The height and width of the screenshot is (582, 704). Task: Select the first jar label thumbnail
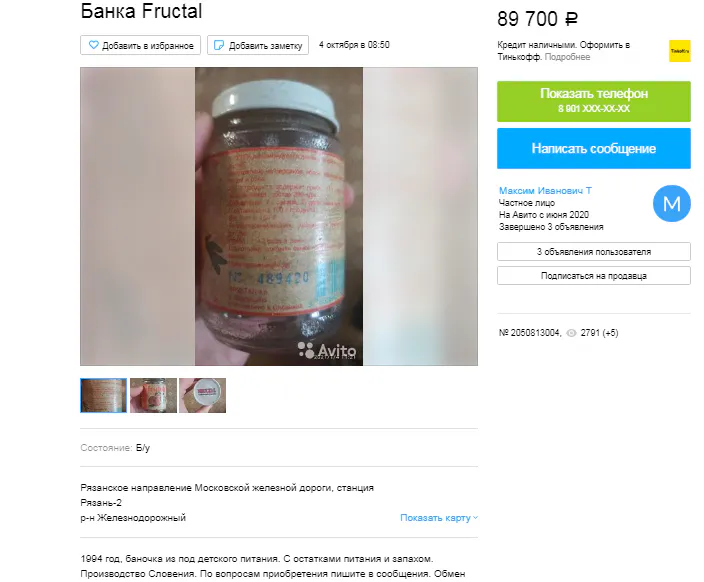click(104, 395)
